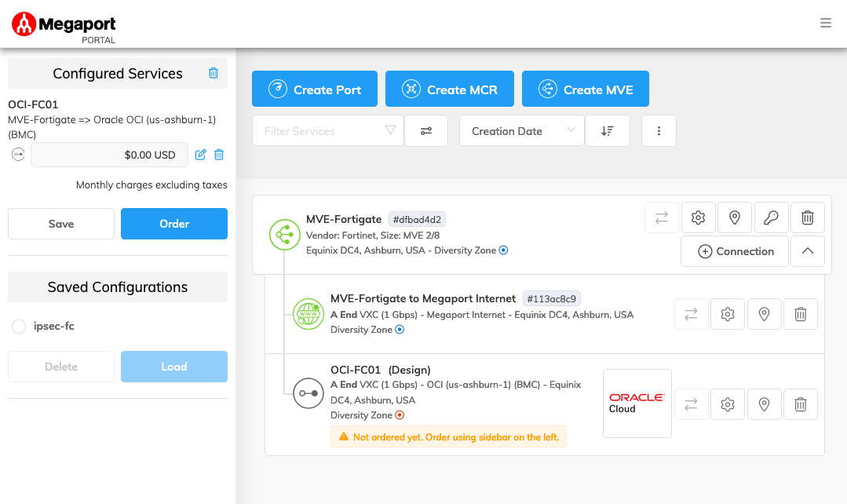The image size is (847, 504).
Task: Click the Delete saved configuration button
Action: pos(61,367)
